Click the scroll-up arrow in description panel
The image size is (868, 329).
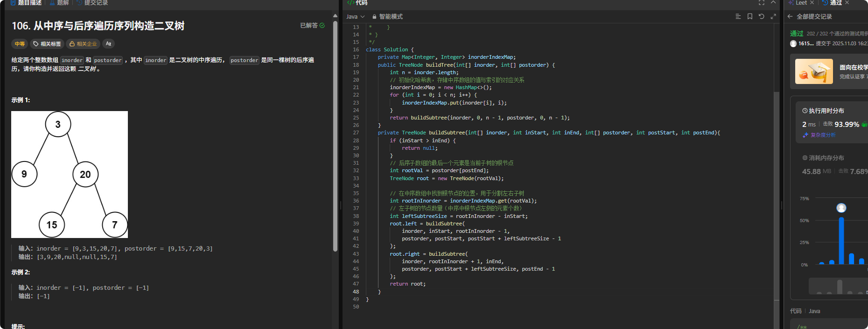(x=335, y=15)
